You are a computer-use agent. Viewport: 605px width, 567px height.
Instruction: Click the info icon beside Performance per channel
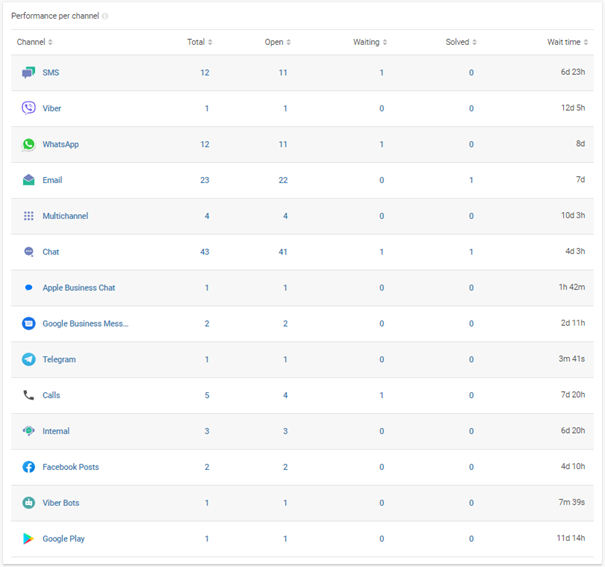coord(106,16)
